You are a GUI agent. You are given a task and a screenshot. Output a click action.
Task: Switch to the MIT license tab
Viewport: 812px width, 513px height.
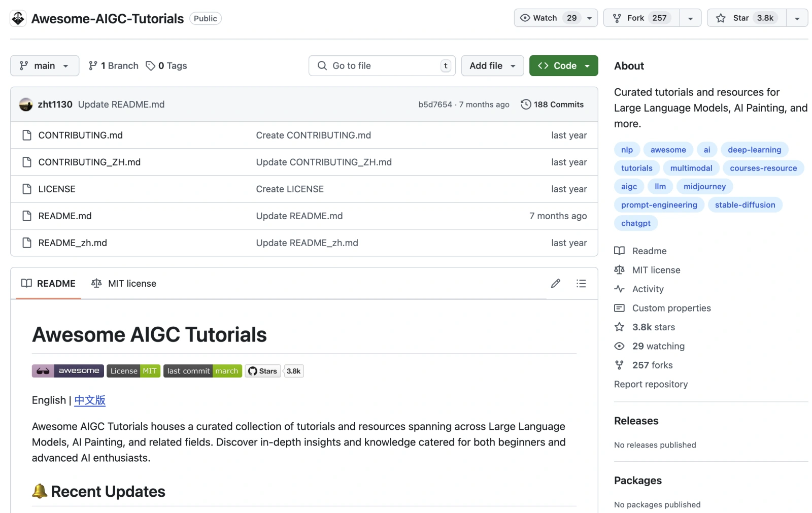coord(124,283)
